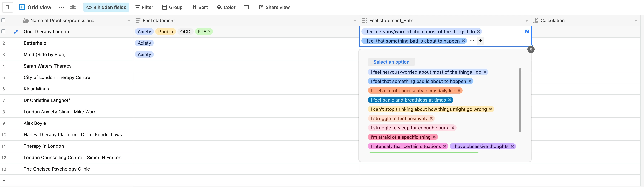This screenshot has width=644, height=187.
Task: Click Axiety tag in Betterhelp row
Action: 144,43
